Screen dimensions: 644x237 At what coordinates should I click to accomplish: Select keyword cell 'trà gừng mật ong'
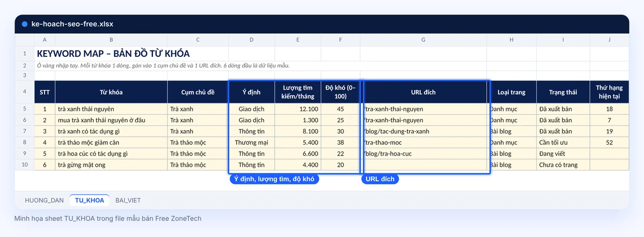coord(111,165)
